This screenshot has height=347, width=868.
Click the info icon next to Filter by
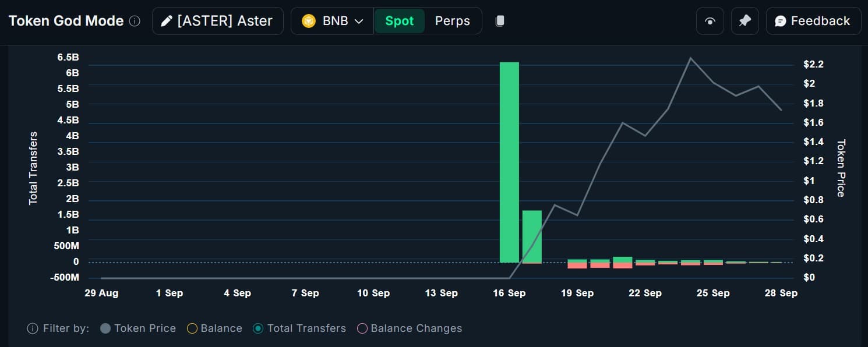click(x=33, y=328)
